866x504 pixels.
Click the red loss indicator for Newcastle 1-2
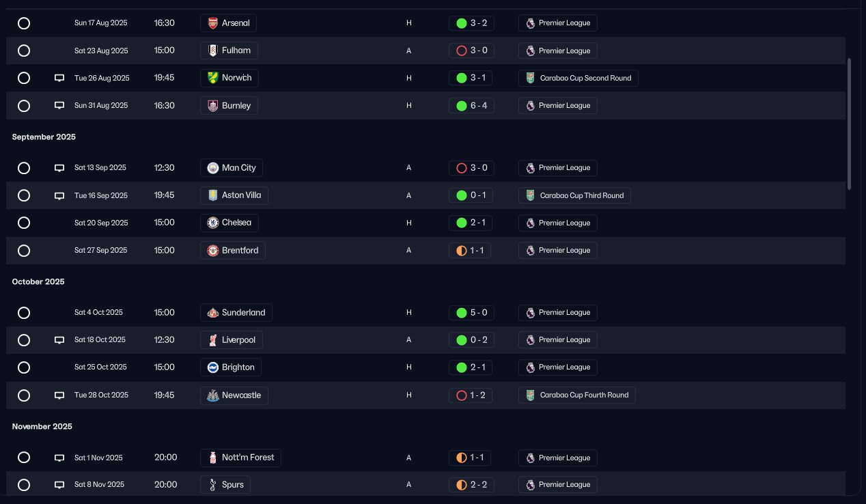461,395
